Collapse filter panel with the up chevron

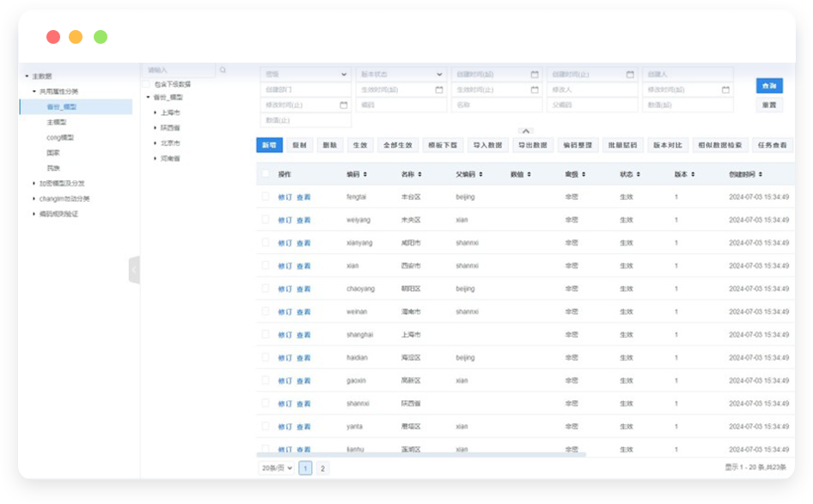(x=526, y=131)
